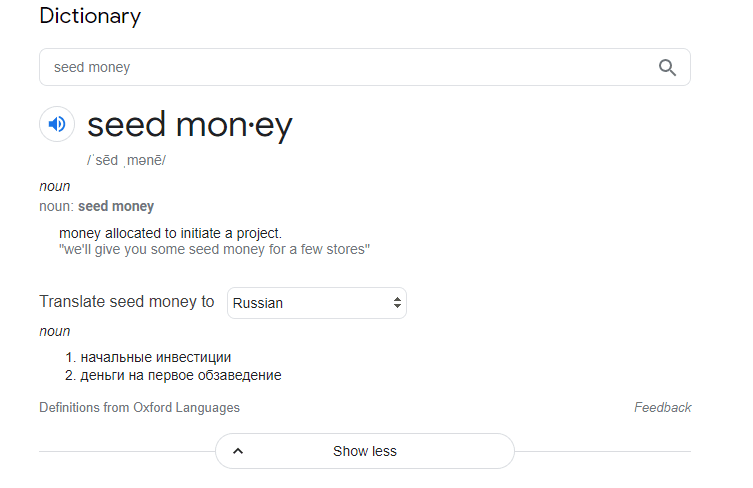Click the "noun: seed money" line
This screenshot has height=488, width=753.
(96, 206)
